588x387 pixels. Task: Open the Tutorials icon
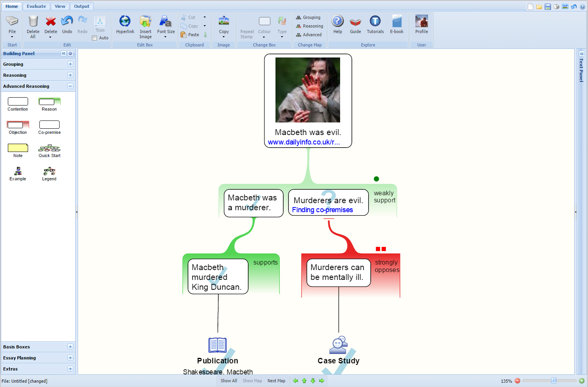point(375,21)
